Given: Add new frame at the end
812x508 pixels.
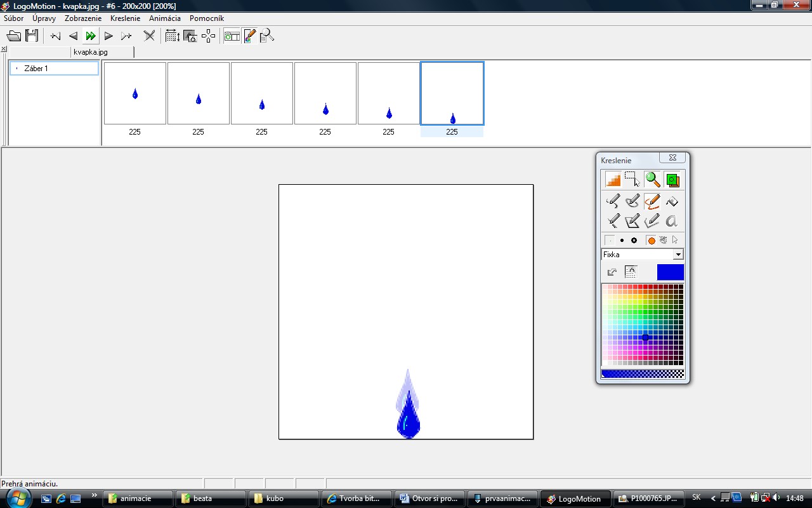Looking at the screenshot, I should pos(126,36).
